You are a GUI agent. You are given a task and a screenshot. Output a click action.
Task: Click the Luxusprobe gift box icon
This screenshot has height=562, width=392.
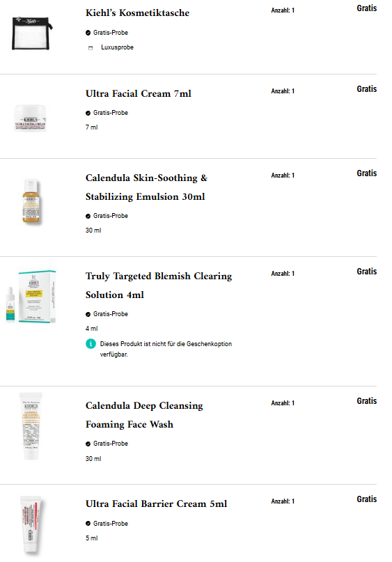coord(91,47)
